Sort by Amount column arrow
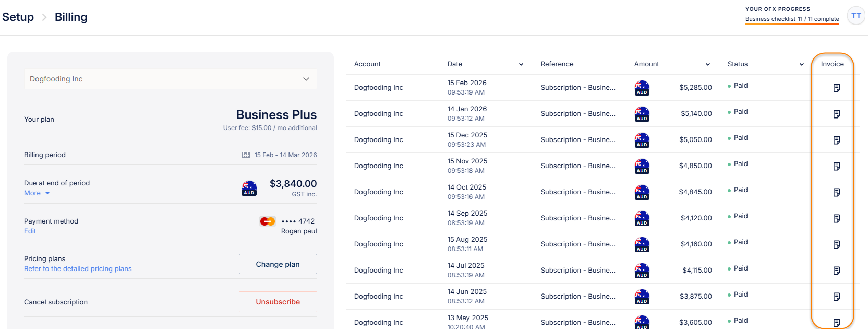Image resolution: width=868 pixels, height=329 pixels. (x=707, y=64)
